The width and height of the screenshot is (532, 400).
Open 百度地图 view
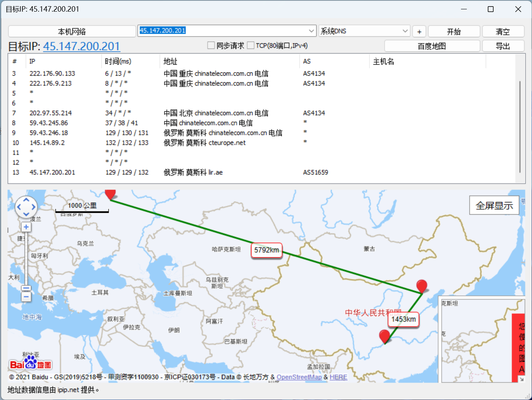[x=432, y=46]
